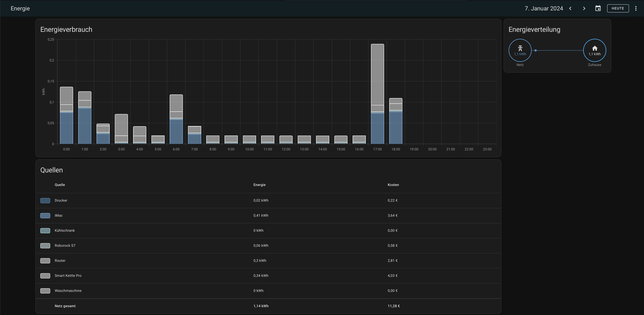Go to next day with right chevron
This screenshot has width=644, height=315.
pos(584,9)
